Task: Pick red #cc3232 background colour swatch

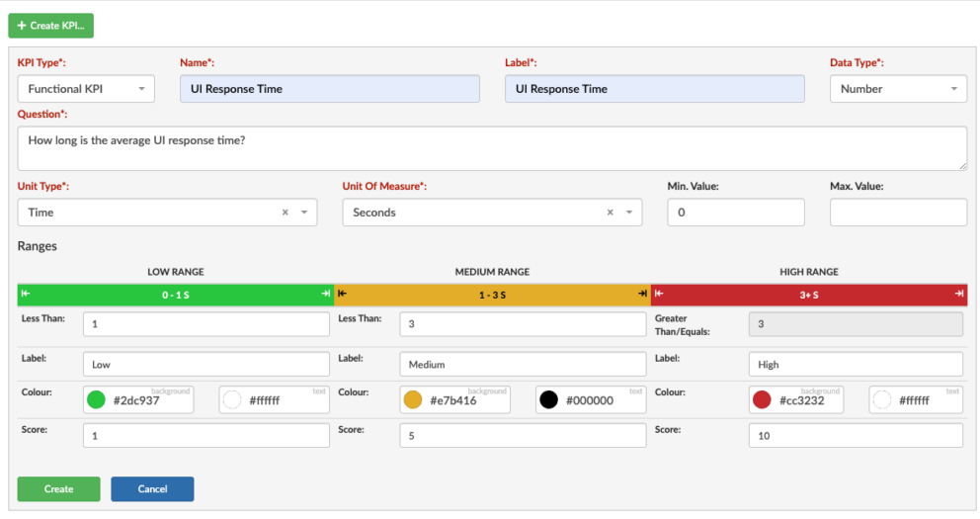Action: pos(762,399)
